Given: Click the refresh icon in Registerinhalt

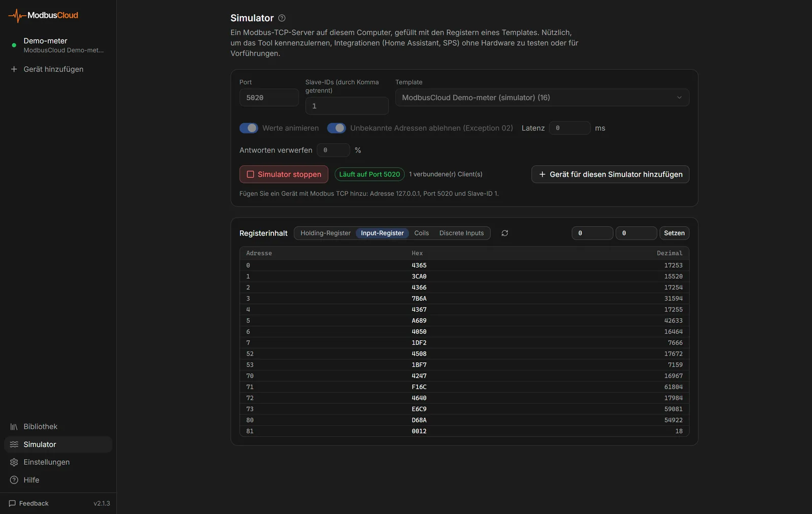Looking at the screenshot, I should pyautogui.click(x=504, y=233).
